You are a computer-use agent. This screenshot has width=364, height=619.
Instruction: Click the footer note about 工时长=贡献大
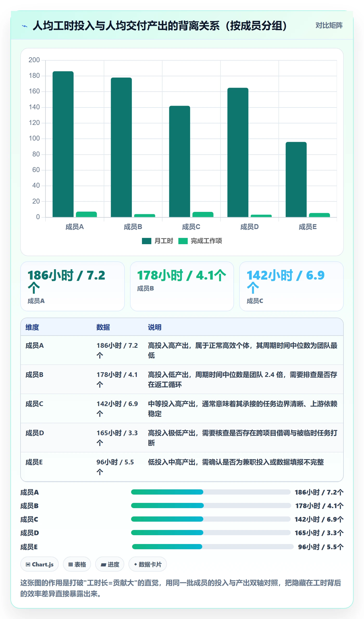[181, 588]
